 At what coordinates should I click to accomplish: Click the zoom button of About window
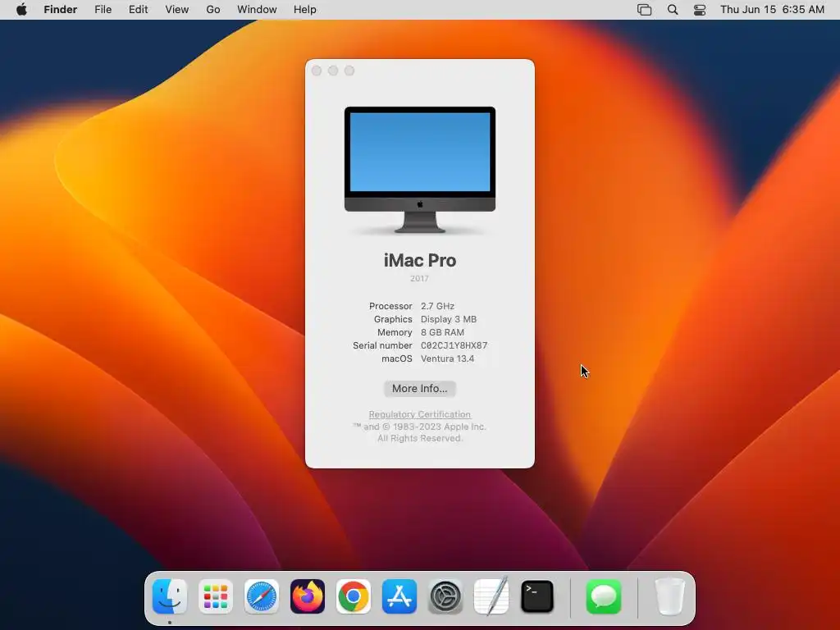click(x=349, y=71)
